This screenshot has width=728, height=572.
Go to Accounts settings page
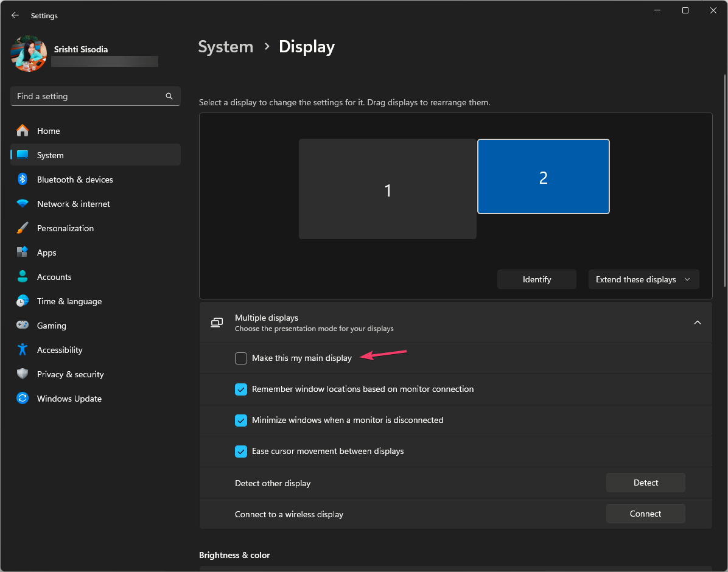pyautogui.click(x=54, y=277)
